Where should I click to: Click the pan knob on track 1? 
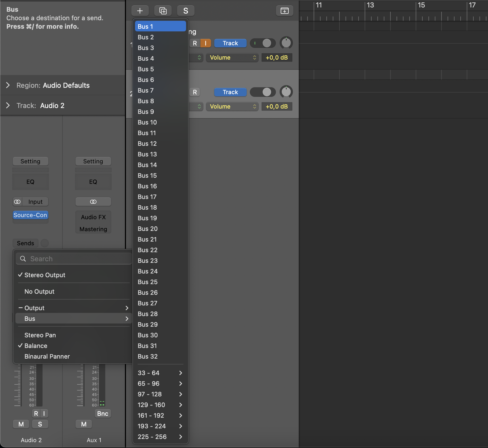tap(286, 43)
